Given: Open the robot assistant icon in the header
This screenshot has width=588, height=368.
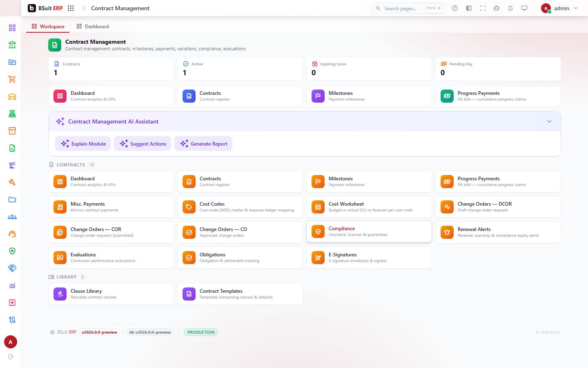Looking at the screenshot, I should [x=497, y=8].
